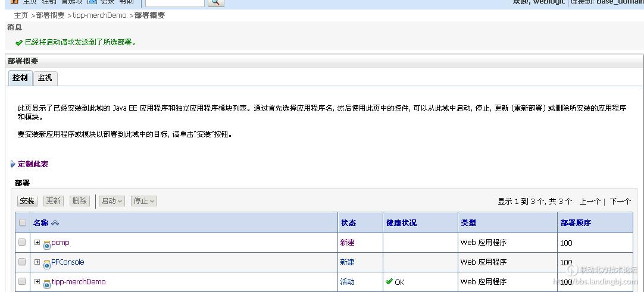Click the 显示 1 到 3 个 count text
Screen dimensions: 644x292
[x=534, y=202]
